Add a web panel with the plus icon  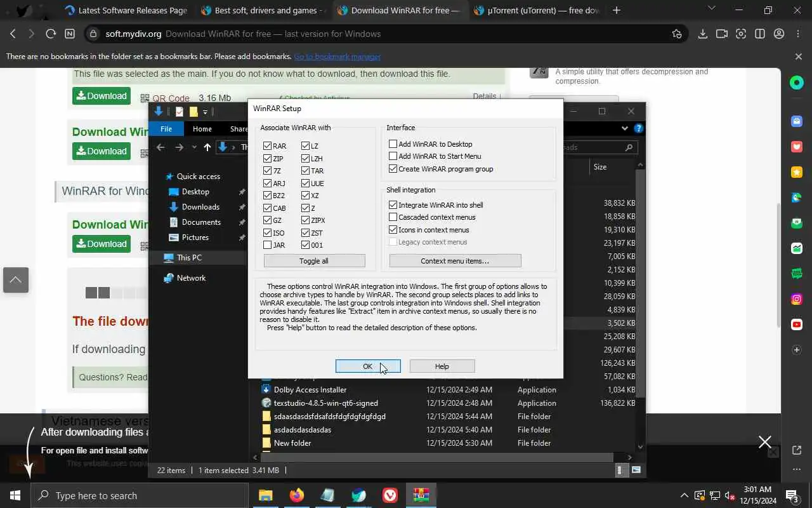click(x=797, y=350)
